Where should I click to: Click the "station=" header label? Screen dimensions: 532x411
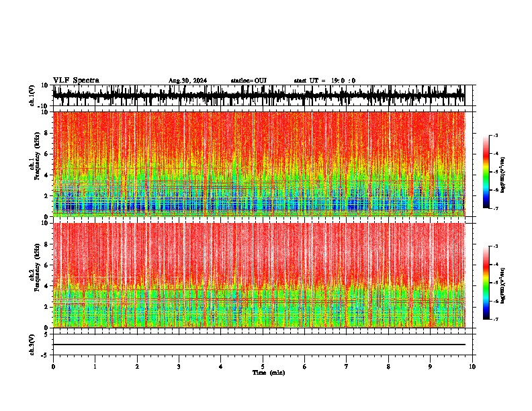click(x=242, y=81)
